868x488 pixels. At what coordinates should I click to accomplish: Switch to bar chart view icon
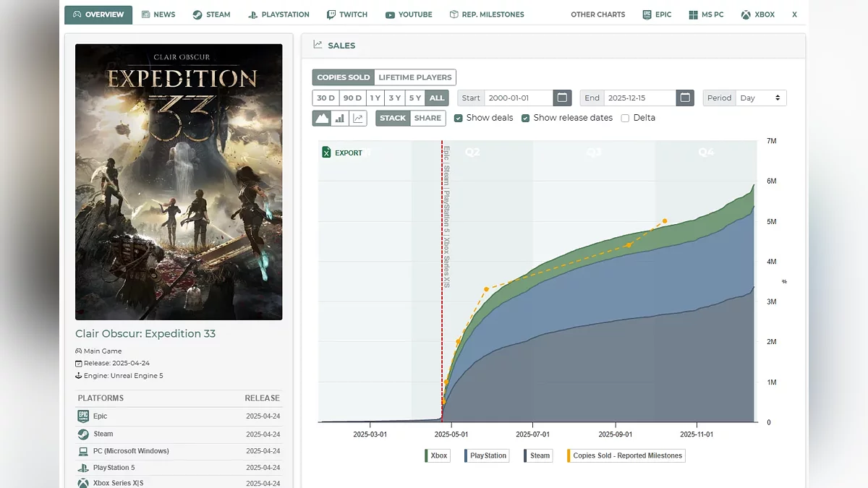[340, 118]
